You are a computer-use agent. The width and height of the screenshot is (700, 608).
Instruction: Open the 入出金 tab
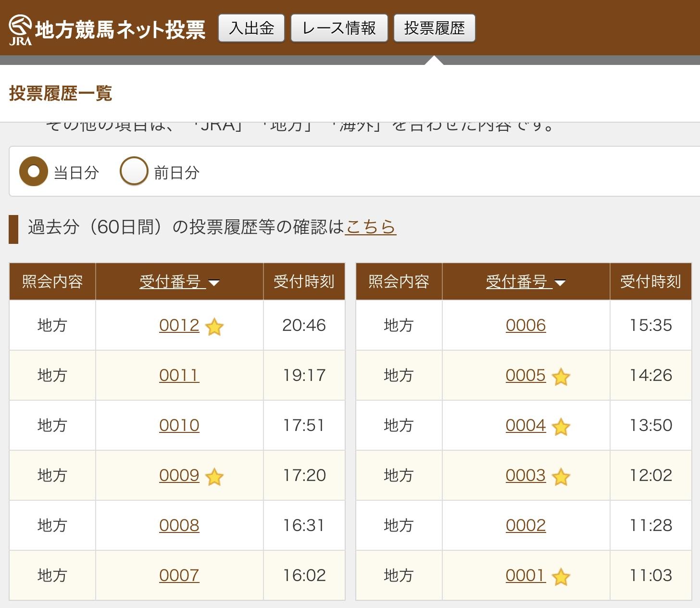251,28
